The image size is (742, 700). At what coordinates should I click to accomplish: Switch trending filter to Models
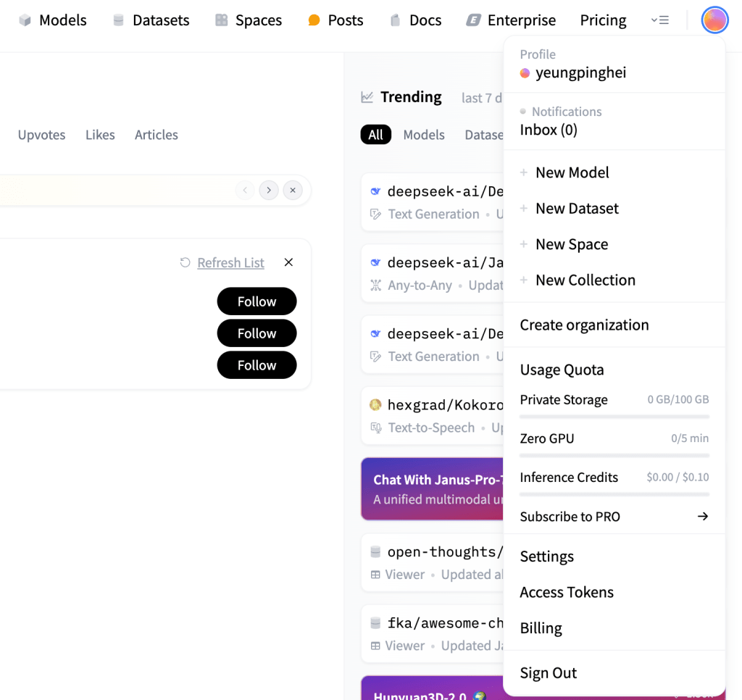click(x=424, y=135)
